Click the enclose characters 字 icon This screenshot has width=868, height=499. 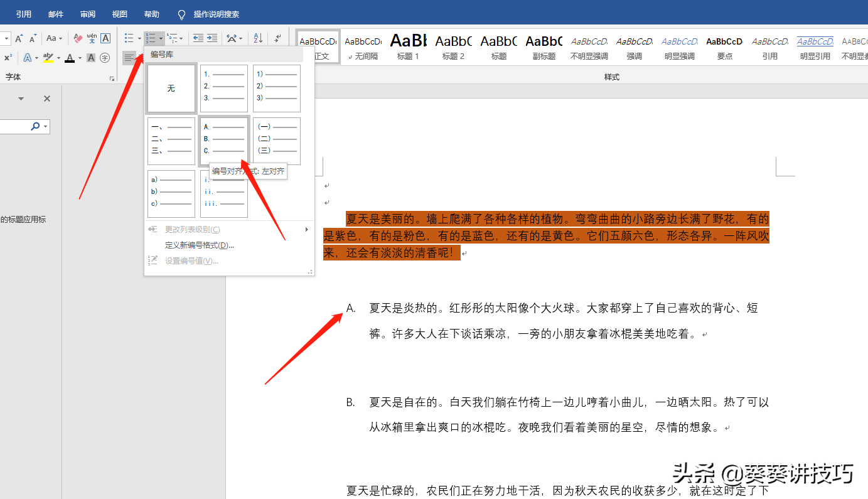point(105,57)
